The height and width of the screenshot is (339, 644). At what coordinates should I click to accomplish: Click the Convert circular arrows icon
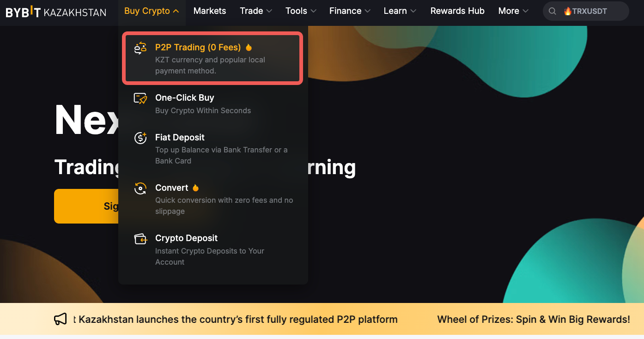[140, 188]
